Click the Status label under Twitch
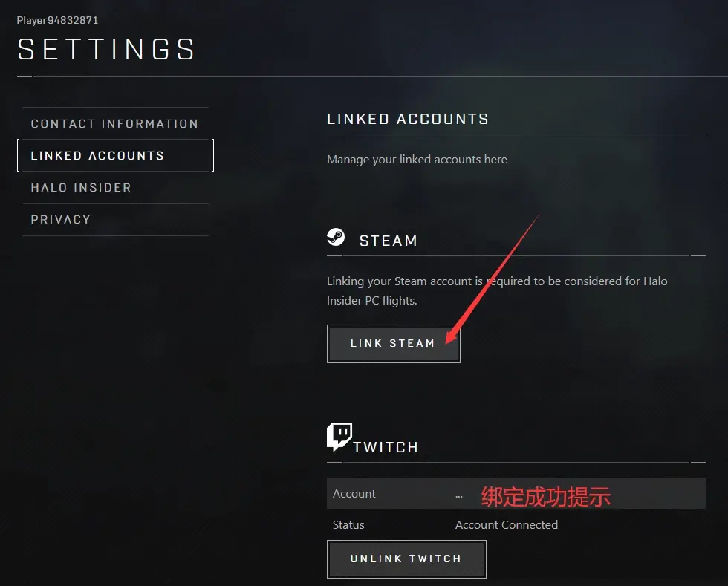Viewport: 728px width, 586px height. tap(348, 525)
